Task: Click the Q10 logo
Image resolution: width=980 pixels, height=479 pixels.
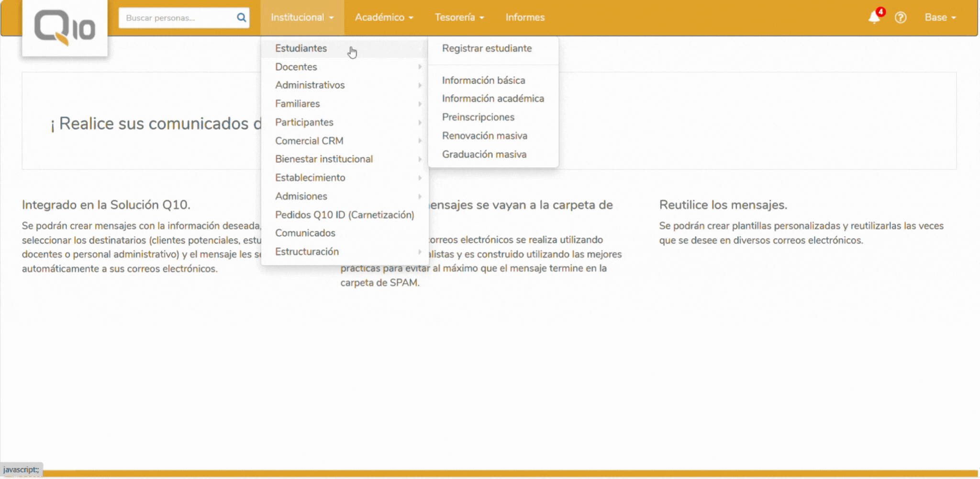Action: [65, 28]
